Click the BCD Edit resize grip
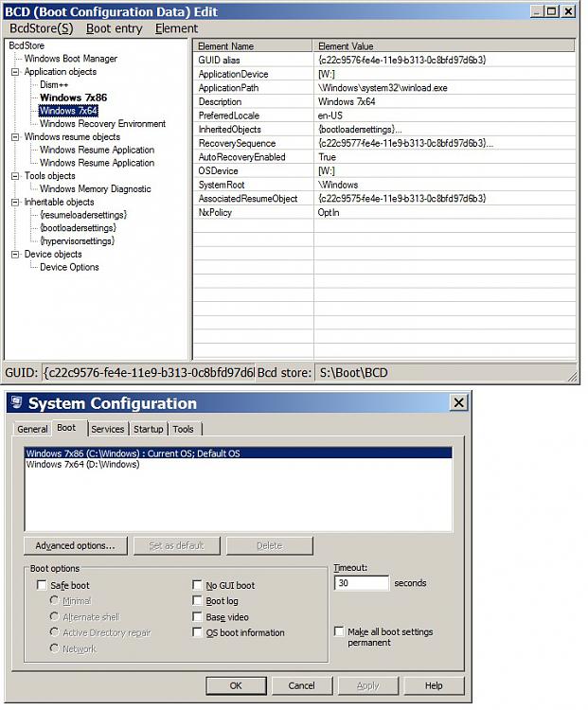 pyautogui.click(x=572, y=376)
